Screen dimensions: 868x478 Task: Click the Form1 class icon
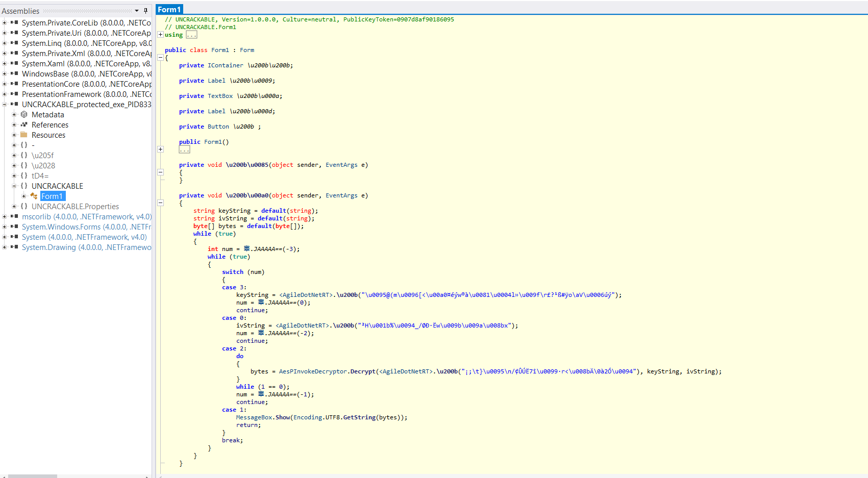click(x=34, y=196)
